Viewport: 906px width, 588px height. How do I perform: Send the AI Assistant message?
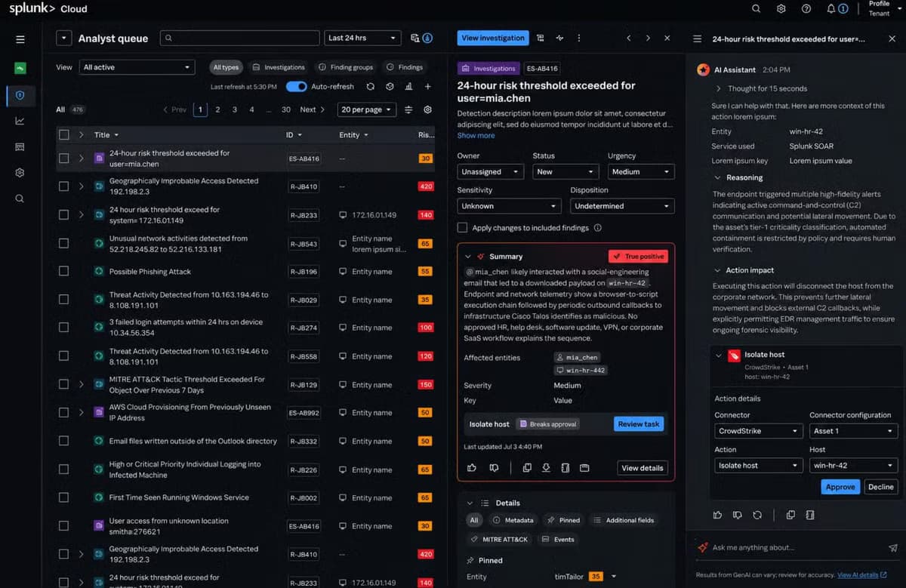point(893,548)
